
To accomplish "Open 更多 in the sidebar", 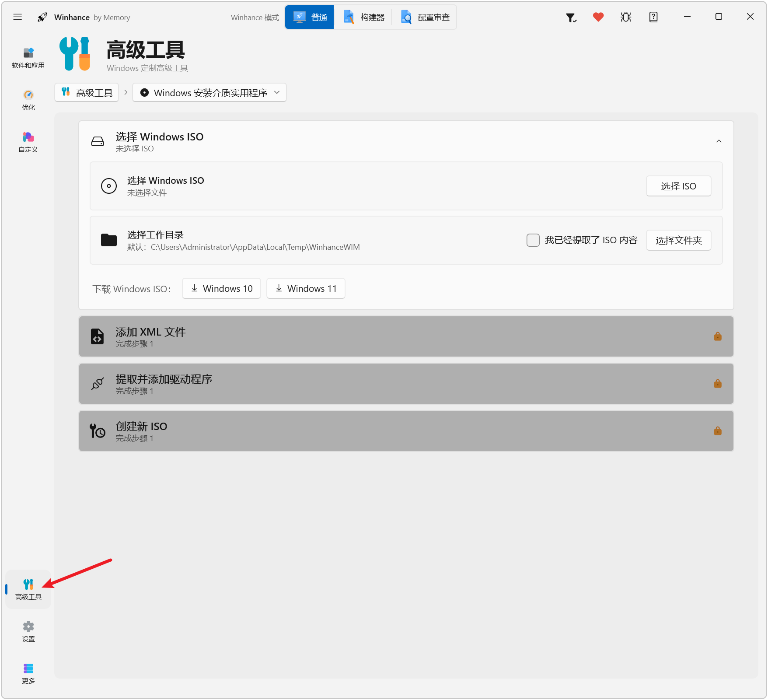I will [28, 673].
